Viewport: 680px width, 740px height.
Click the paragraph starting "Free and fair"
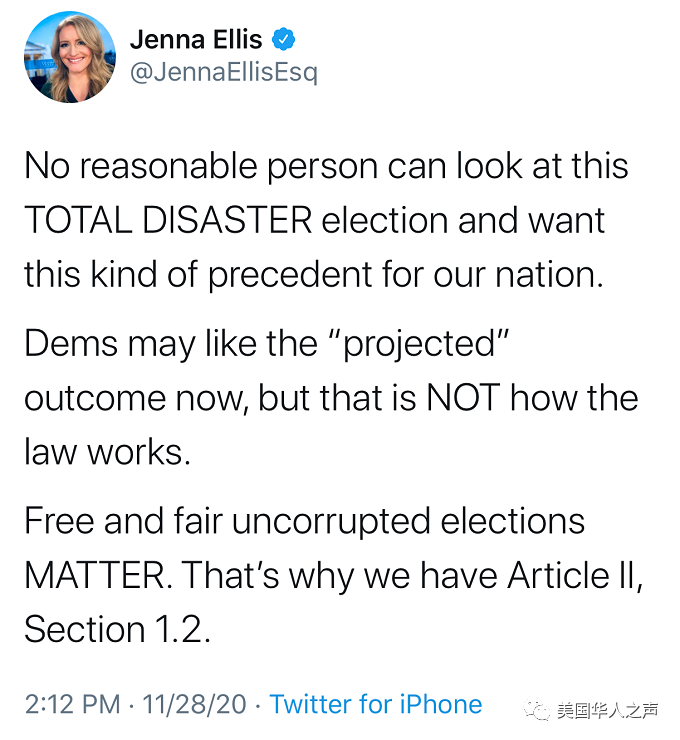point(332,575)
